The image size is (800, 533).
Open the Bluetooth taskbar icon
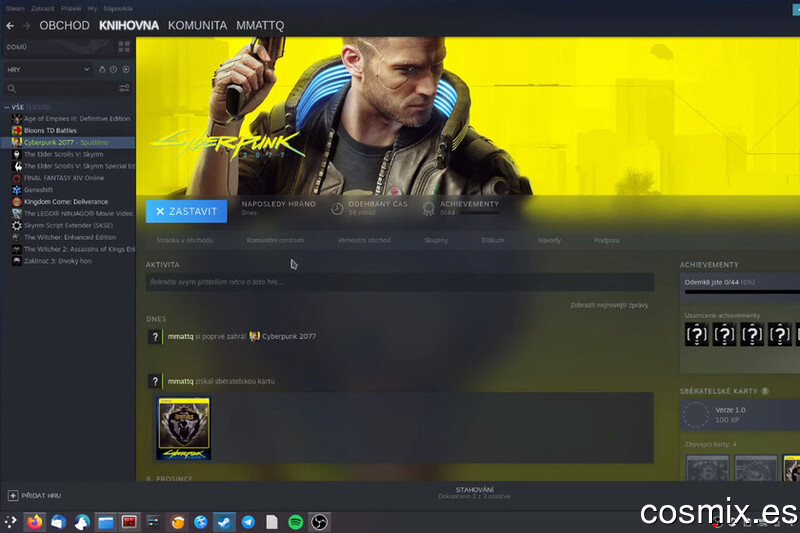coord(201,522)
